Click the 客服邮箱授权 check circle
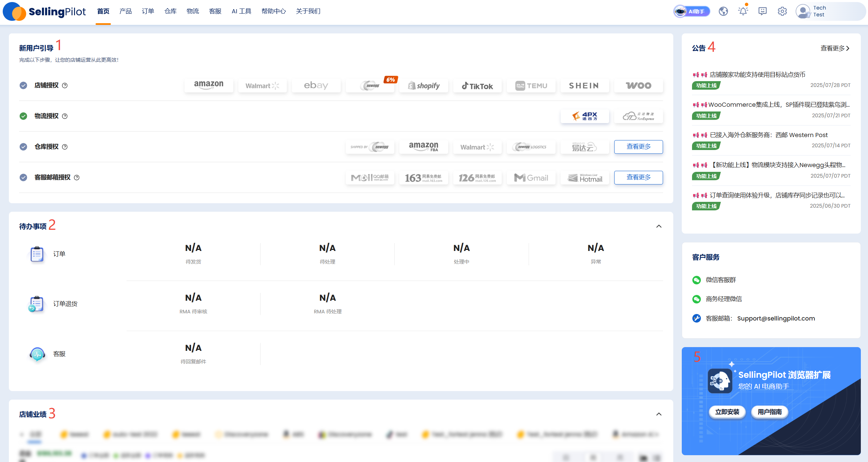This screenshot has height=462, width=868. click(23, 177)
